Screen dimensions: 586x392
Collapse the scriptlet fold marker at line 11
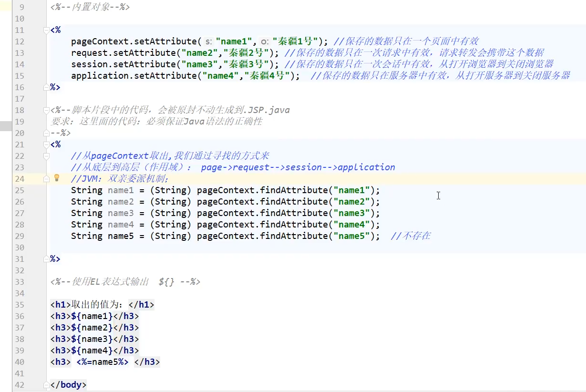tap(46, 30)
